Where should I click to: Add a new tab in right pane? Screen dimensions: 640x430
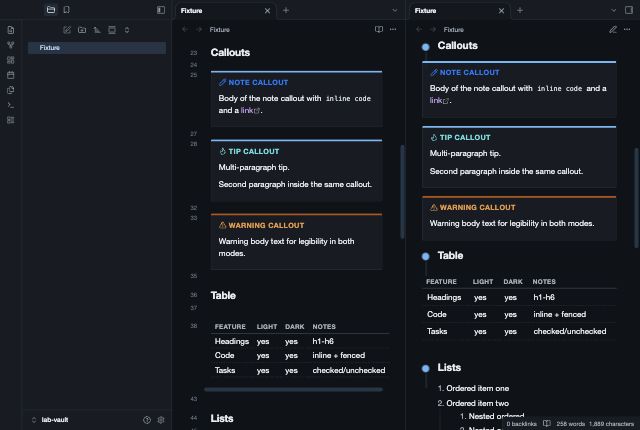(x=520, y=11)
